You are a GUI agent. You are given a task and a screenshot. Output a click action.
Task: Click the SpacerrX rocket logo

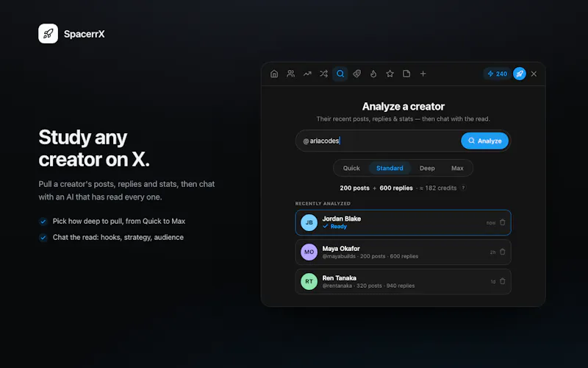point(48,33)
